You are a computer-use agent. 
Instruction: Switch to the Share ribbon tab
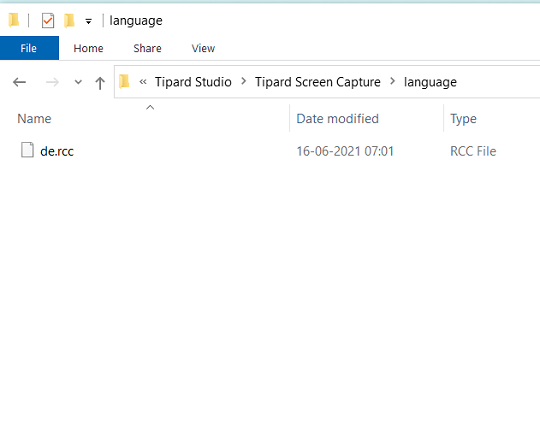147,48
